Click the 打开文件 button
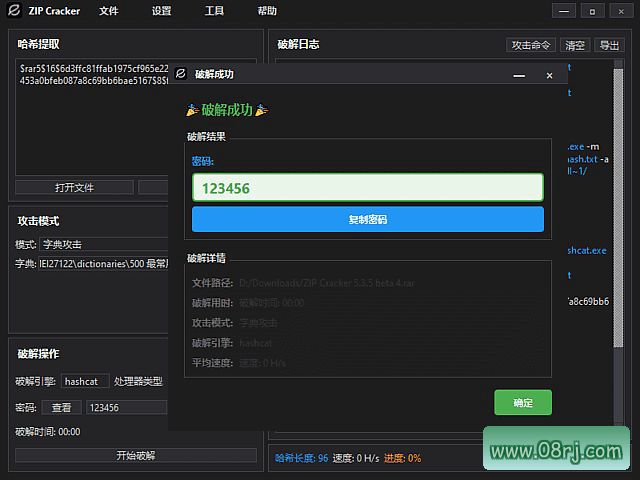The width and height of the screenshot is (640, 480). [74, 187]
